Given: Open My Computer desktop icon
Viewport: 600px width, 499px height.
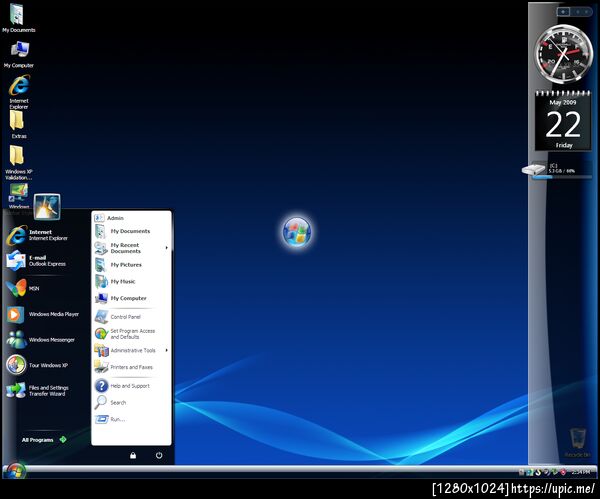Looking at the screenshot, I should [x=18, y=54].
